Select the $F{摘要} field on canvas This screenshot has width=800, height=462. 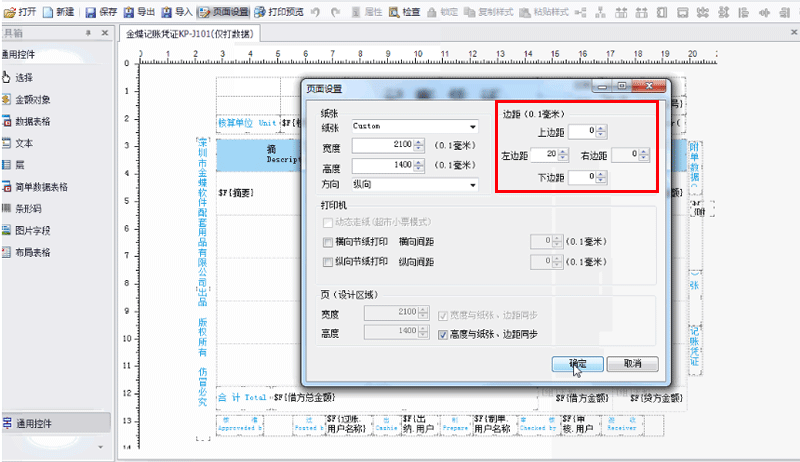point(236,193)
